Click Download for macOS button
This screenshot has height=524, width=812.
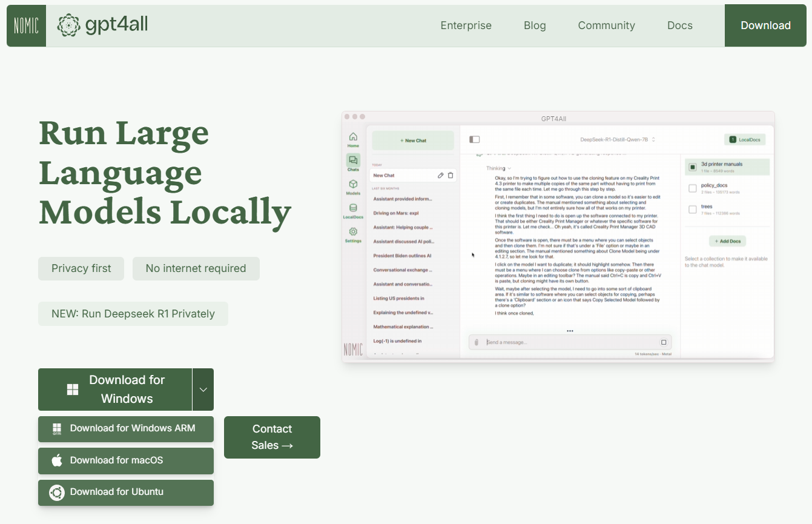pos(126,460)
